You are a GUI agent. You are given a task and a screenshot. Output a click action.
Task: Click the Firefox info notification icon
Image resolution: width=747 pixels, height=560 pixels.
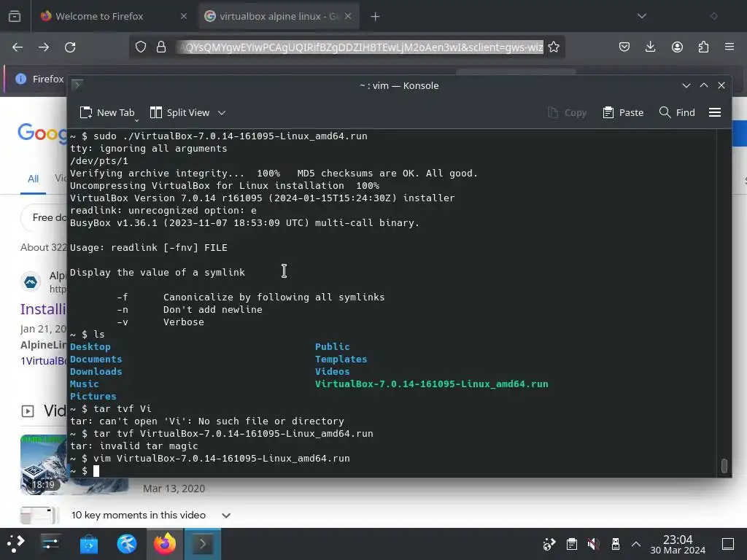coord(20,79)
